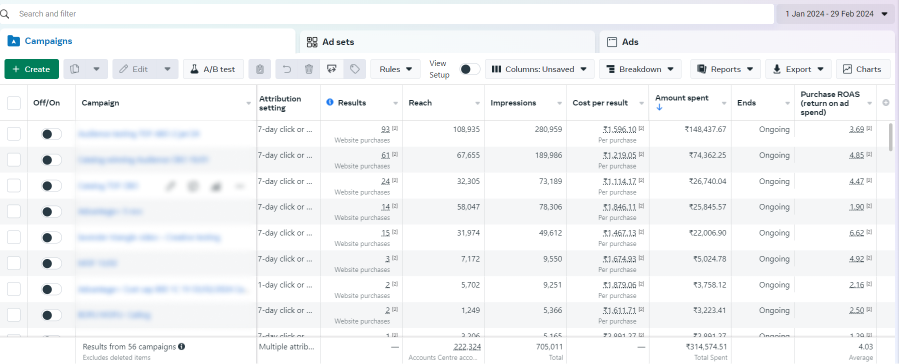This screenshot has height=364, width=899.
Task: Toggle campaign switch in ₹3,758.12 row
Action: (52, 289)
